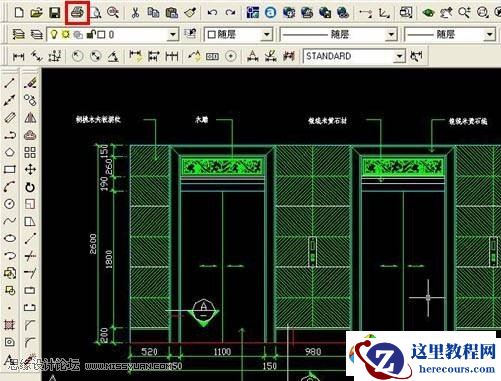Click the 520 dimension text in drawing

tap(149, 352)
